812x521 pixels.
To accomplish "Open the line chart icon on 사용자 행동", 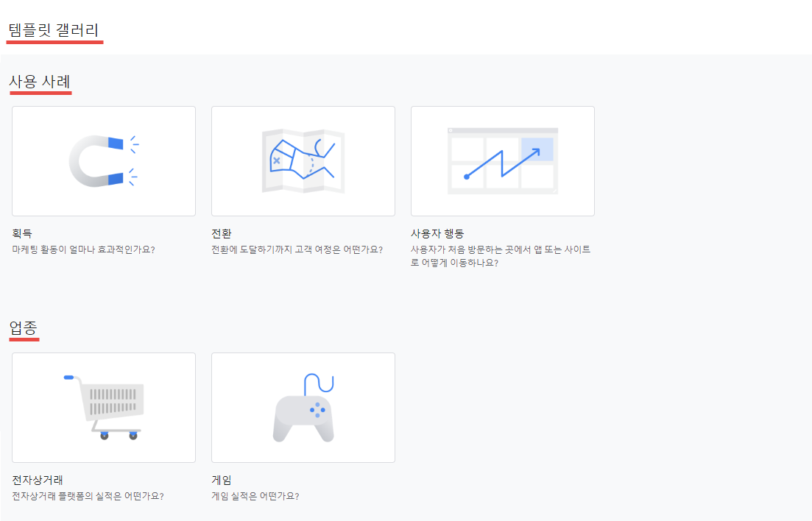I will coord(502,160).
